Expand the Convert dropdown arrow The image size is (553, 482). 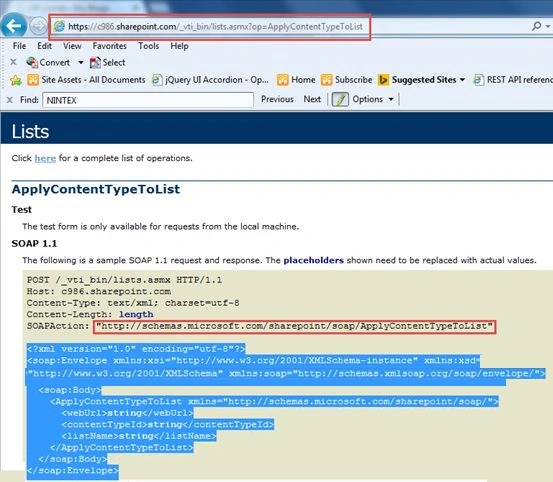81,62
